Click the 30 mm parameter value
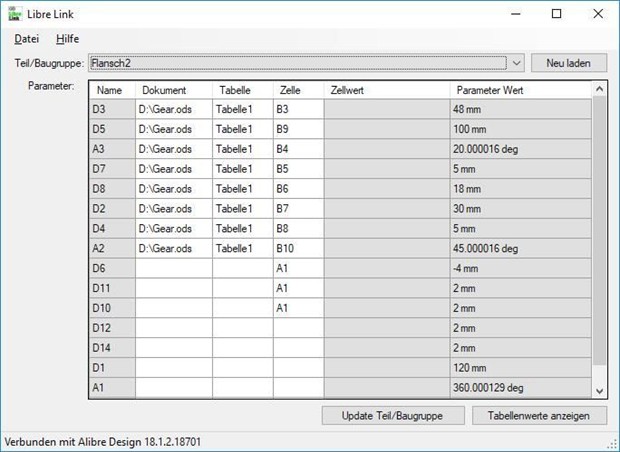 point(521,208)
